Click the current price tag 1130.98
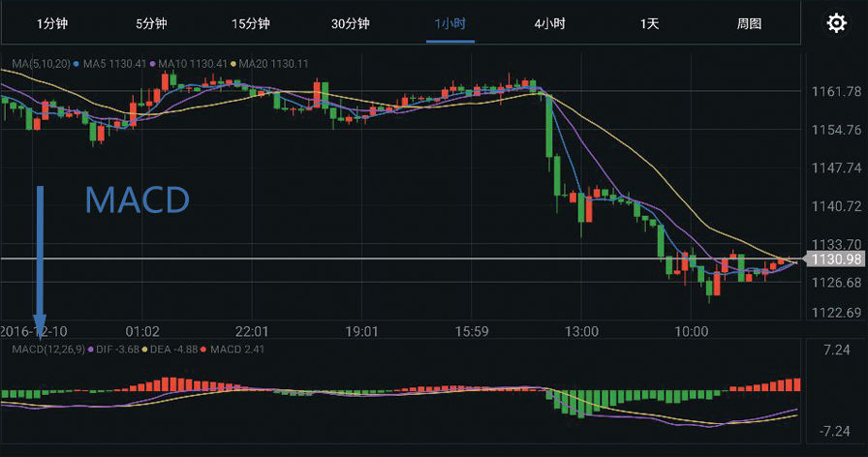The width and height of the screenshot is (868, 457). [x=835, y=259]
